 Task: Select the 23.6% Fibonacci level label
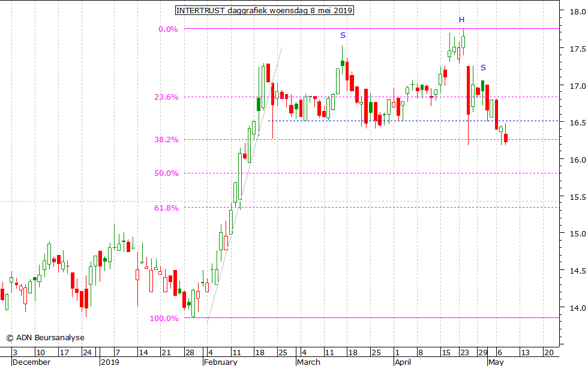(167, 97)
